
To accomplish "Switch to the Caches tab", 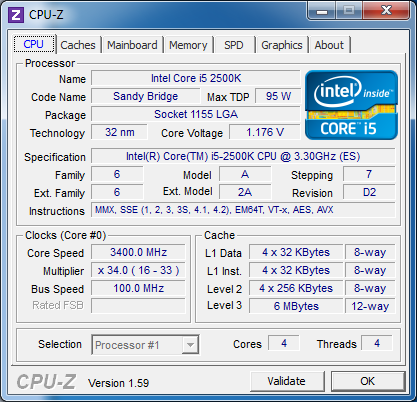I will (78, 45).
